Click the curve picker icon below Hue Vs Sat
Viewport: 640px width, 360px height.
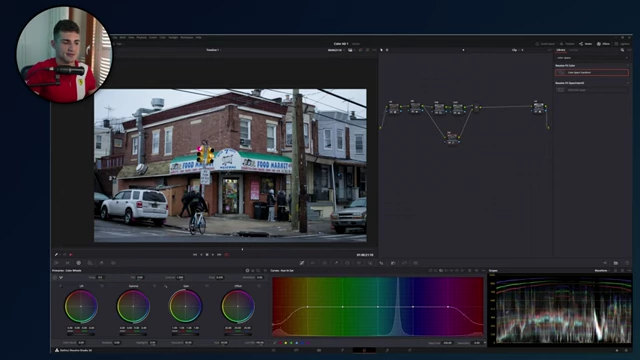pyautogui.click(x=275, y=343)
